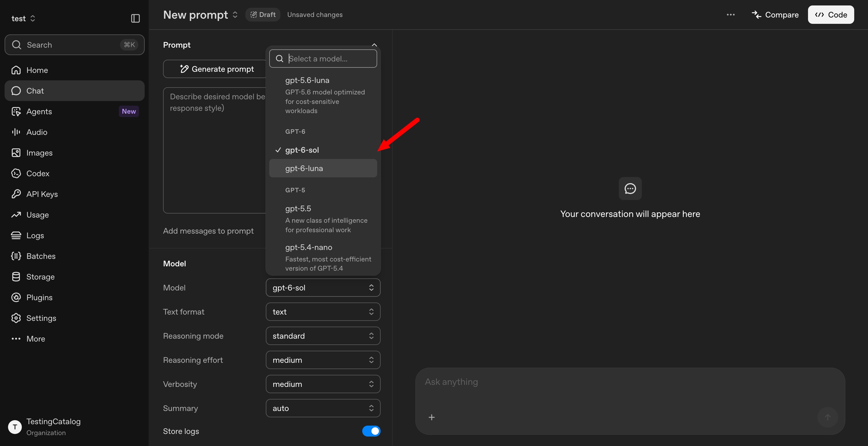Open Codex from sidebar
The width and height of the screenshot is (868, 446).
coord(74,173)
